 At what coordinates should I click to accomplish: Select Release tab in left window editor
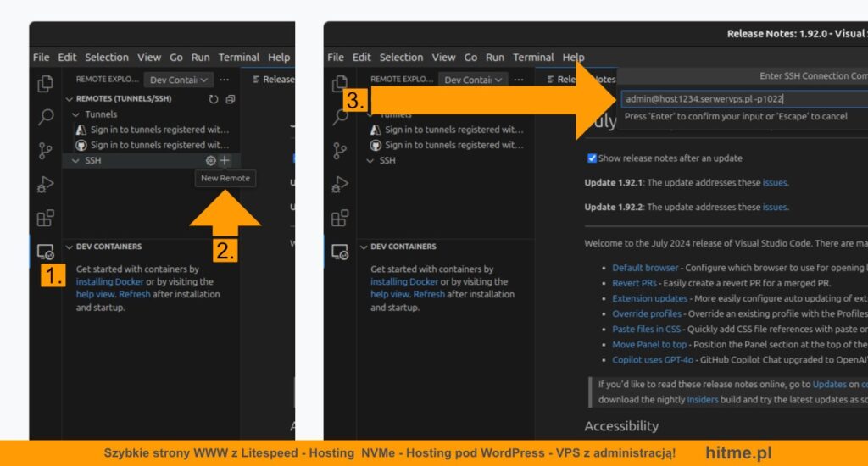273,80
